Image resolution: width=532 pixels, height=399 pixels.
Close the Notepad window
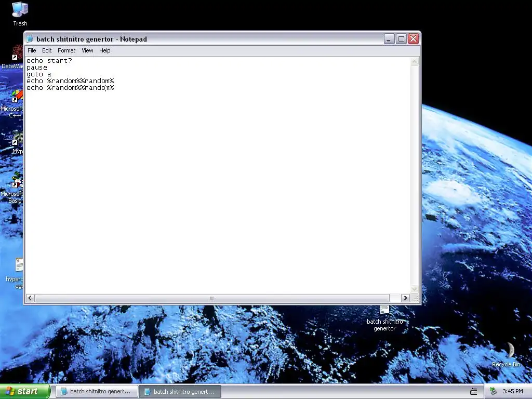[x=413, y=39]
